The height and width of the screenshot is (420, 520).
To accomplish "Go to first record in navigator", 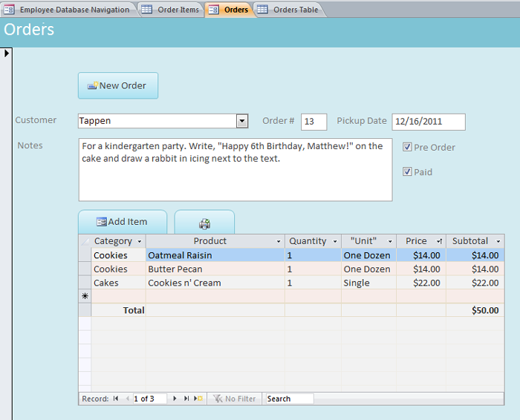I will (116, 398).
